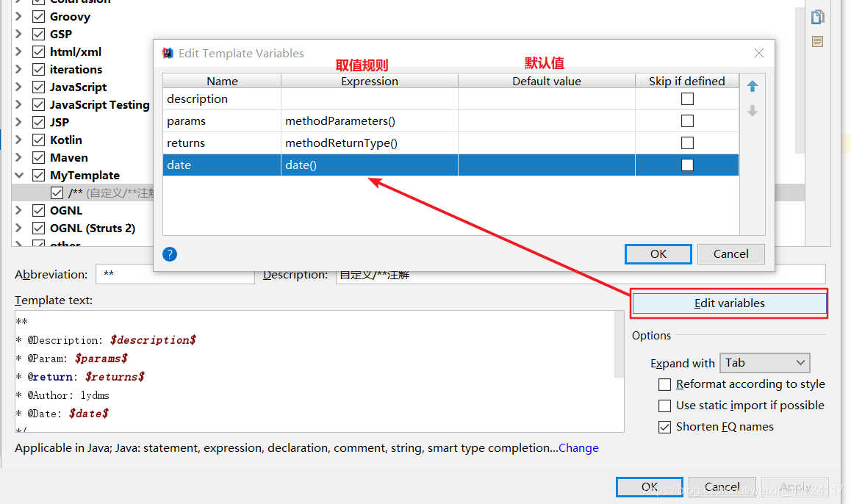This screenshot has height=504, width=851.
Task: Click the yellow note icon at right
Action: point(817,41)
